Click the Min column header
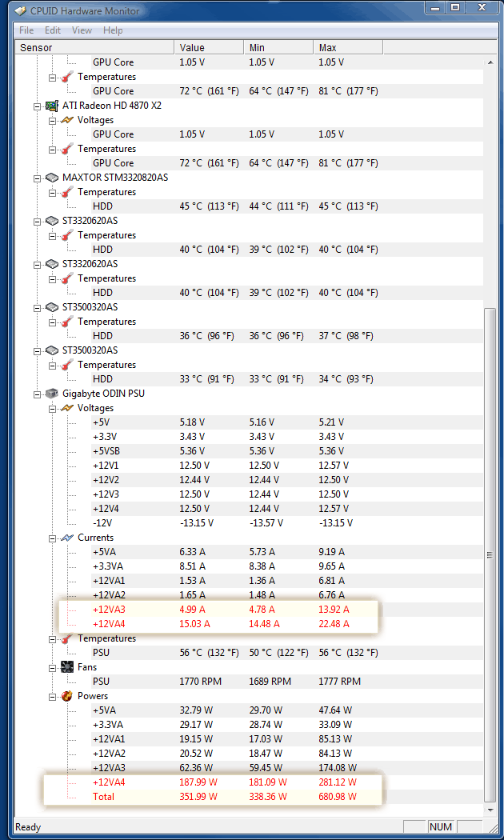This screenshot has width=504, height=840. point(278,48)
